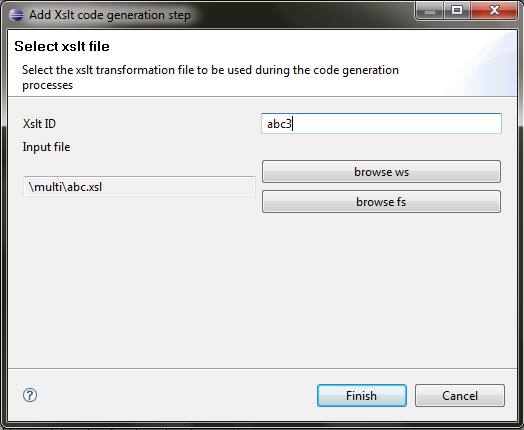Viewport: 524px width, 430px height.
Task: Browse the workspace with browse ws
Action: click(381, 172)
